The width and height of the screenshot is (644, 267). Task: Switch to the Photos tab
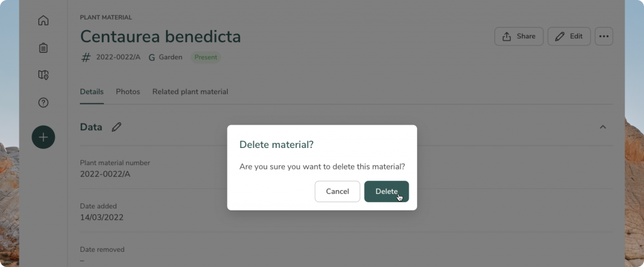point(128,92)
